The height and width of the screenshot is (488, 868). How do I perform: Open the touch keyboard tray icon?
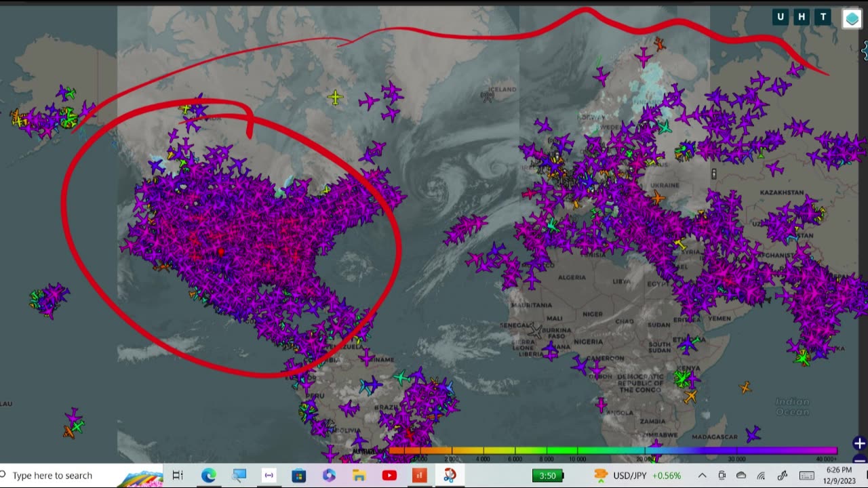pos(807,475)
